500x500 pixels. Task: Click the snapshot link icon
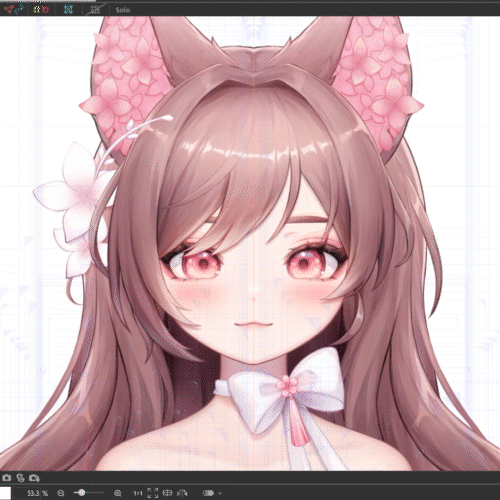coord(21,478)
